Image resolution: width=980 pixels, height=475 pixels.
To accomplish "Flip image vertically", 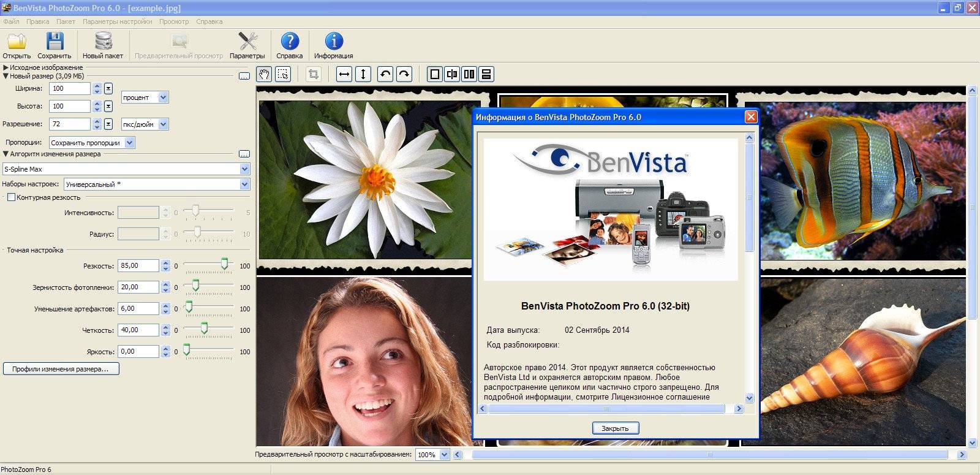I will coord(363,74).
